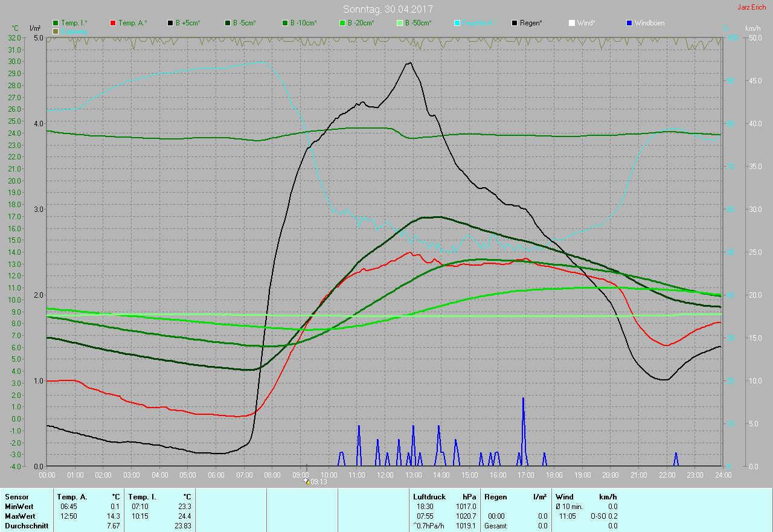This screenshot has height=532, width=773.
Task: Click the '12:00' time axis label
Action: pos(385,475)
